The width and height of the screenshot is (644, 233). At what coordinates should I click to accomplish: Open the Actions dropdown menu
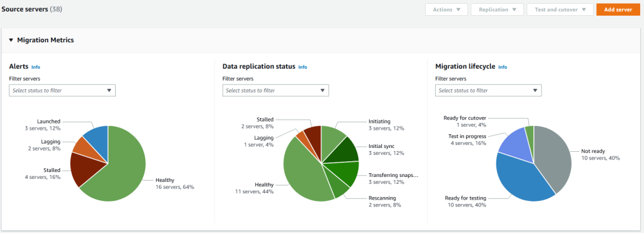(x=447, y=9)
